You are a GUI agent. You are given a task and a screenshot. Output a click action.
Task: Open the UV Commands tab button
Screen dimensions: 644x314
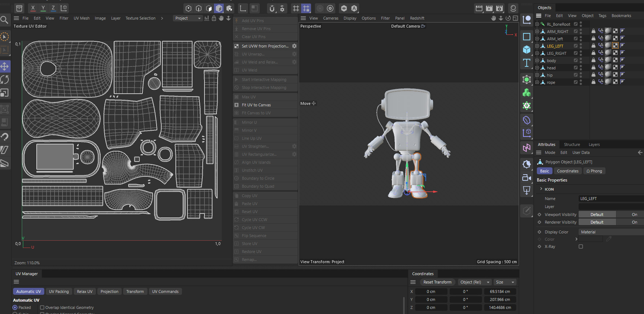point(165,291)
